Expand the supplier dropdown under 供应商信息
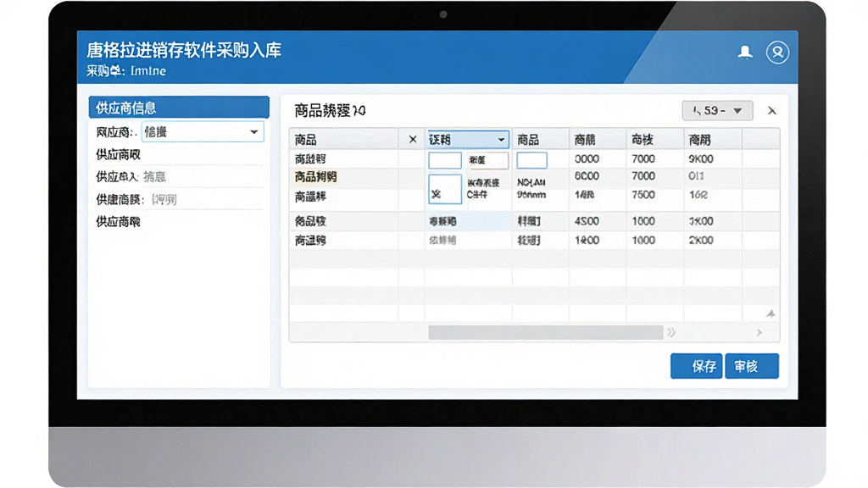This screenshot has height=488, width=868. click(x=203, y=132)
